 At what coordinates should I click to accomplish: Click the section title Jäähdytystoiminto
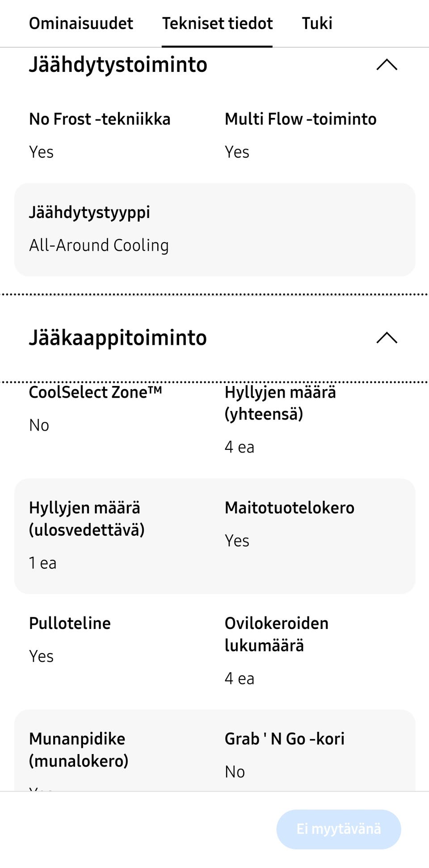click(118, 64)
